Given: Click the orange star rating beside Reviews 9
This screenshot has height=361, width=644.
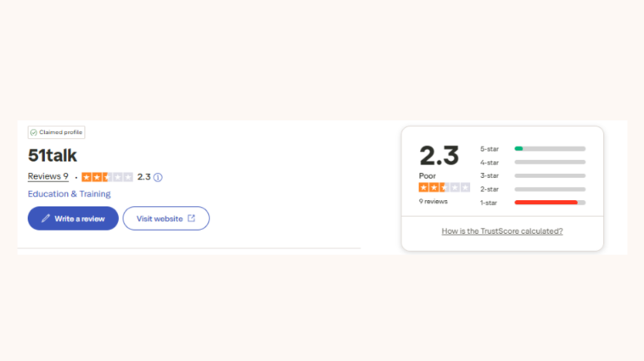Looking at the screenshot, I should pos(107,177).
